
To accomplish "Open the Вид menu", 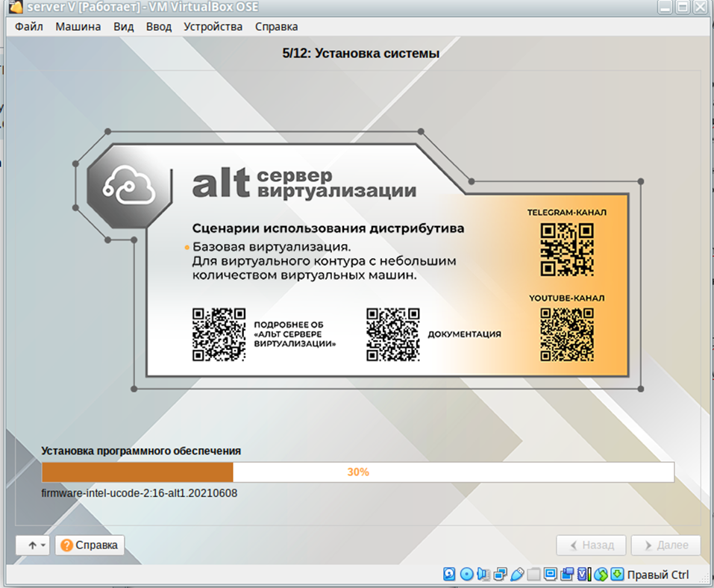I will pos(123,27).
